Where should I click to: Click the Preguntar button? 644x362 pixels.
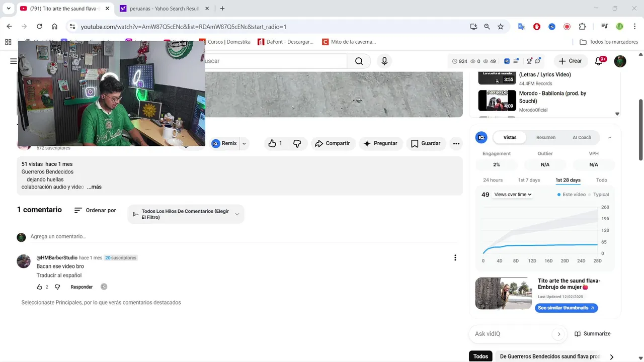[381, 144]
